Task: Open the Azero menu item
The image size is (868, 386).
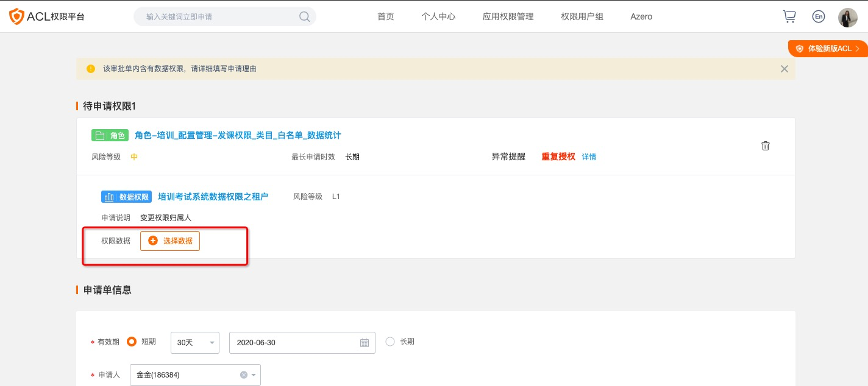Action: [x=641, y=16]
